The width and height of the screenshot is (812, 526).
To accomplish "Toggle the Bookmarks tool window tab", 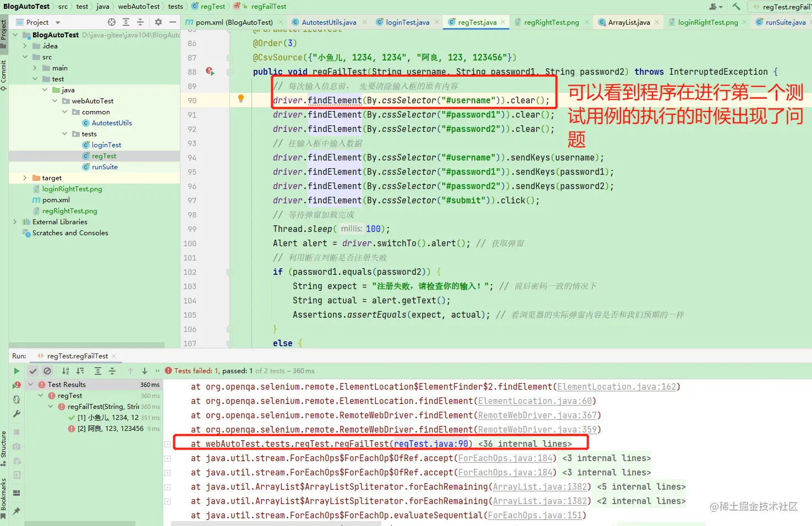I will (x=4, y=497).
